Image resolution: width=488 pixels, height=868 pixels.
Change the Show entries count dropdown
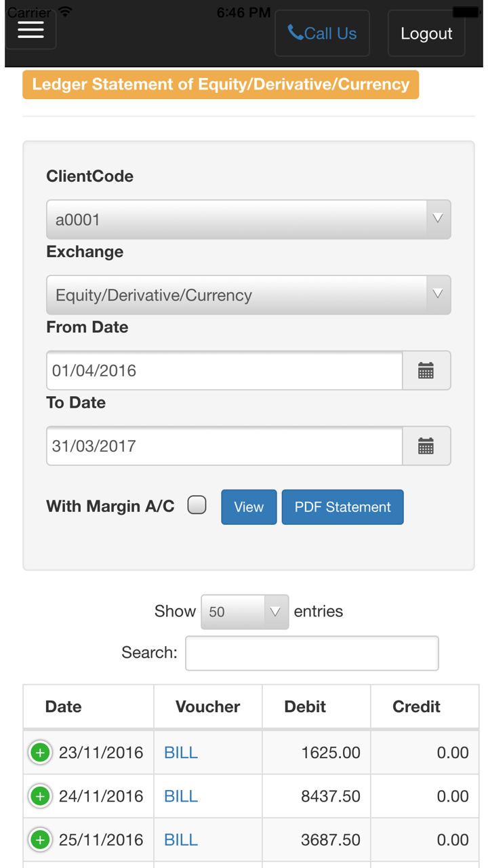[x=245, y=612]
